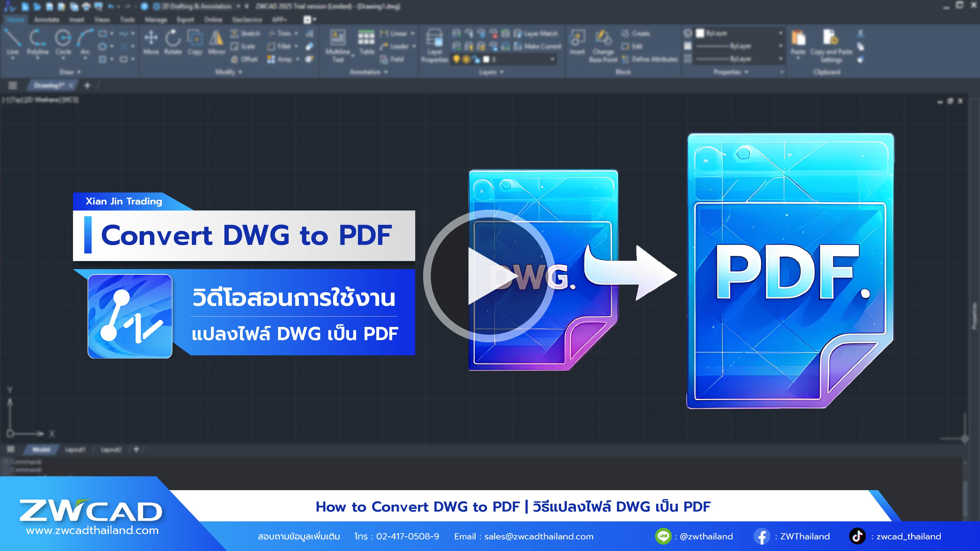Insert a Table from Annotation panel
The height and width of the screenshot is (551, 980).
(366, 43)
